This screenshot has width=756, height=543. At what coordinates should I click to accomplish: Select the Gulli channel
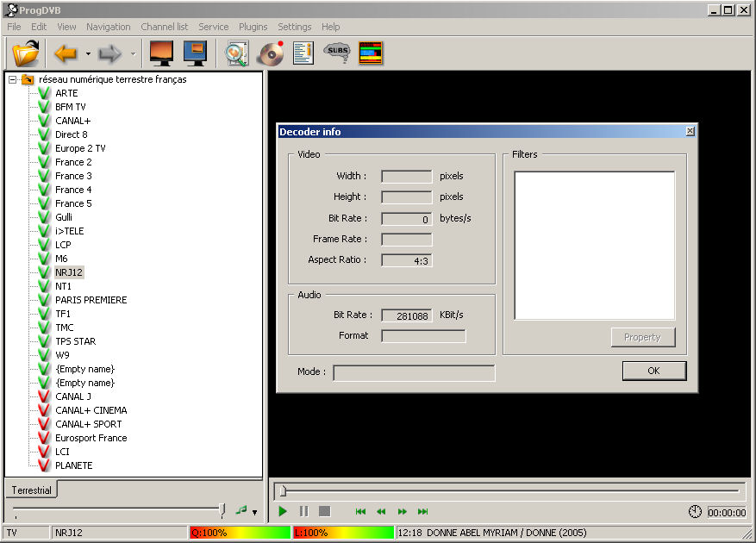click(64, 217)
